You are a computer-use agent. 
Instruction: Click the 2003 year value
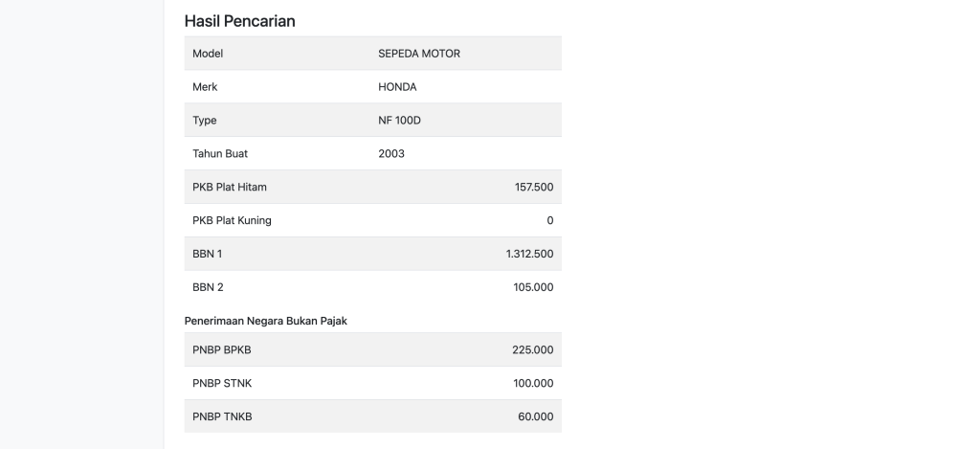coord(391,153)
